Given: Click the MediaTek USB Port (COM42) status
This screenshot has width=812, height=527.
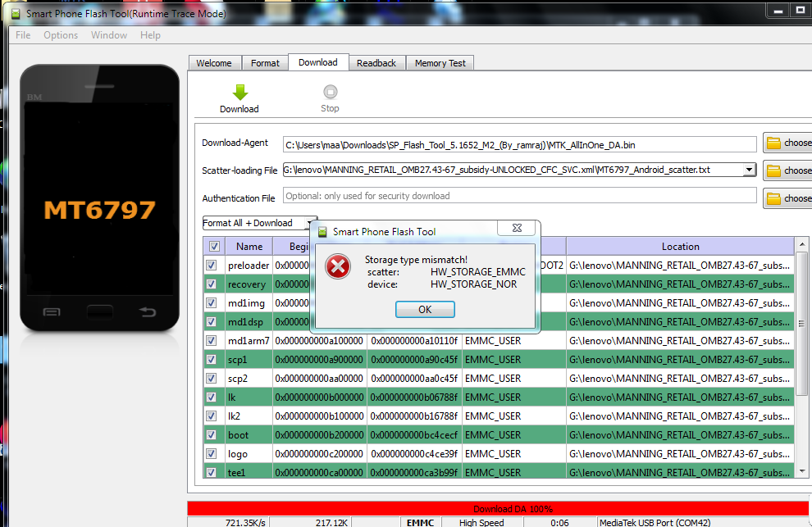Looking at the screenshot, I should pos(655,523).
